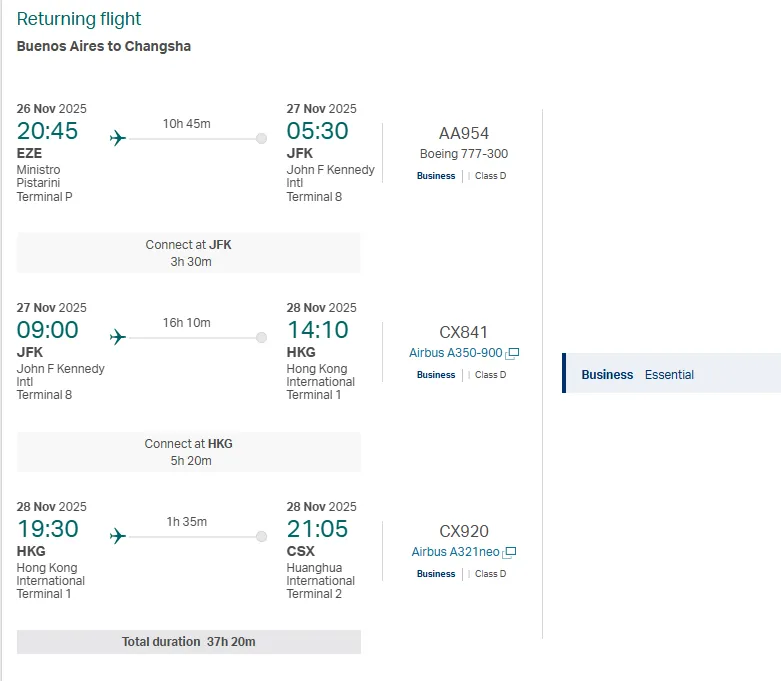781x681 pixels.
Task: Click the Connect at HKG layover banner
Action: click(x=189, y=452)
